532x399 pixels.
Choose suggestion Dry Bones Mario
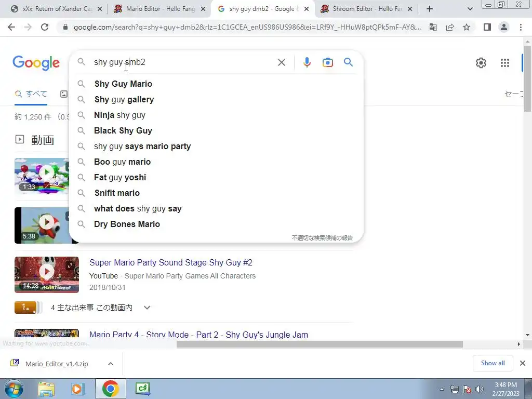tap(216, 224)
